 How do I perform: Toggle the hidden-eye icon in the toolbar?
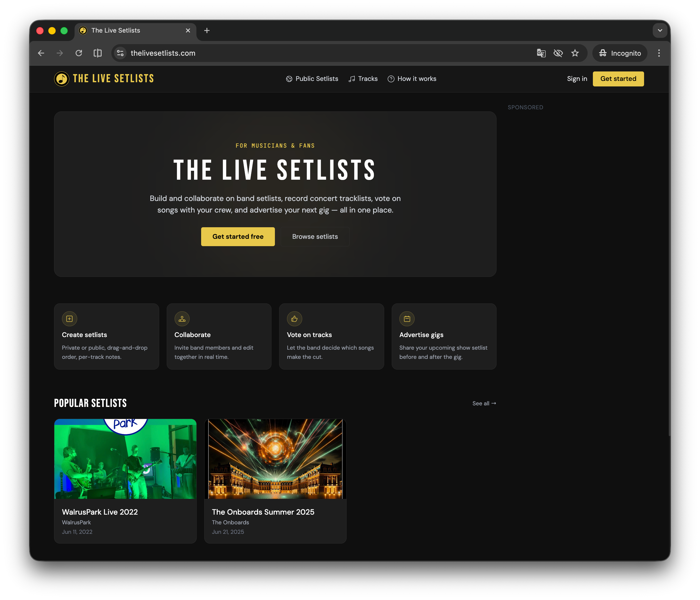(558, 53)
